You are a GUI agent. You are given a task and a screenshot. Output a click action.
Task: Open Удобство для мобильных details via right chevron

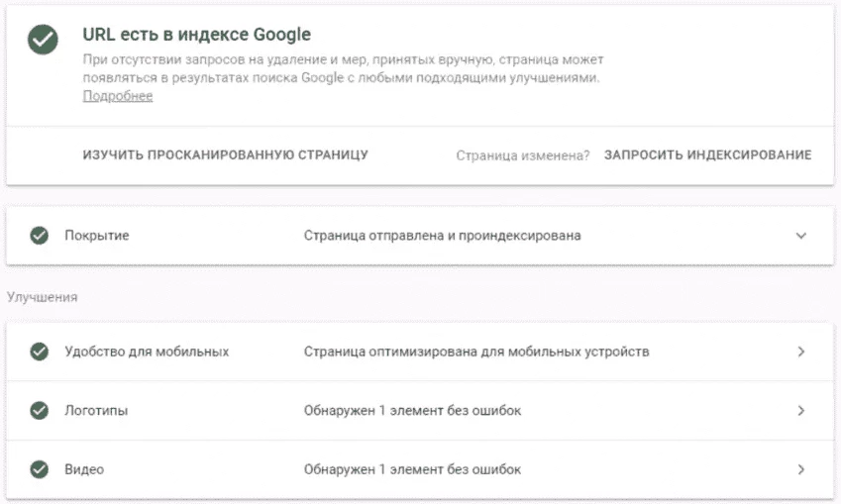coord(800,352)
